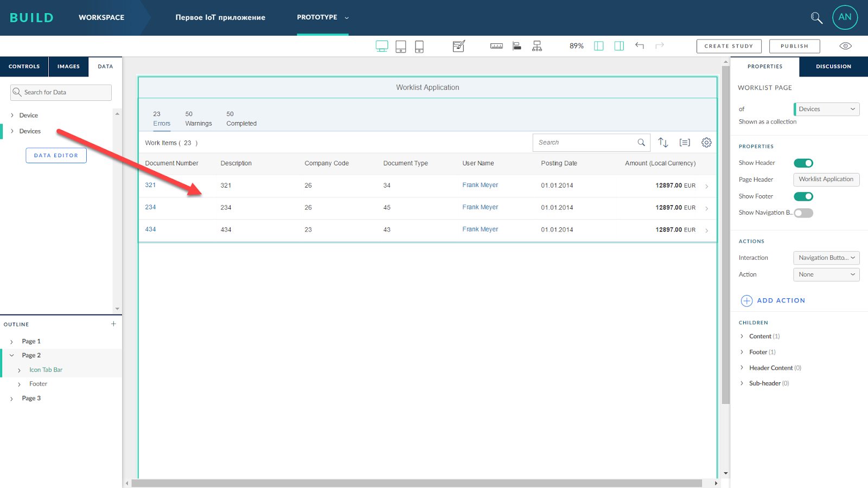This screenshot has height=488, width=868.
Task: Open the Images tab in the left panel
Action: pyautogui.click(x=68, y=66)
